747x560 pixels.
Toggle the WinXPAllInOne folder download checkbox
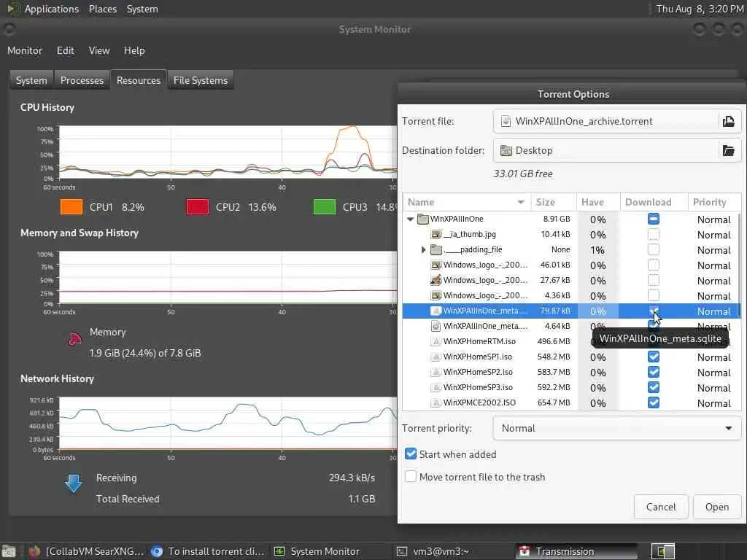point(654,219)
